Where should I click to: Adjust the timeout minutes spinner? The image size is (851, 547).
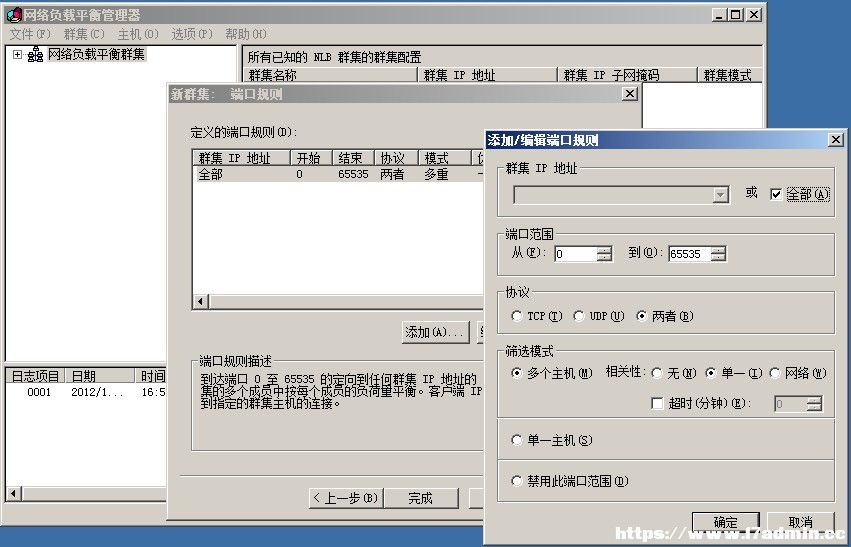[x=814, y=403]
